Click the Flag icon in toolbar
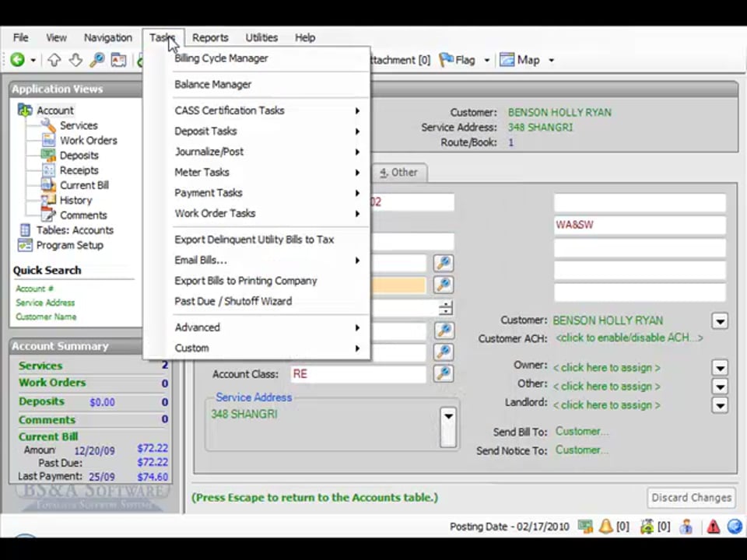Screen dimensions: 747x560 (446, 60)
